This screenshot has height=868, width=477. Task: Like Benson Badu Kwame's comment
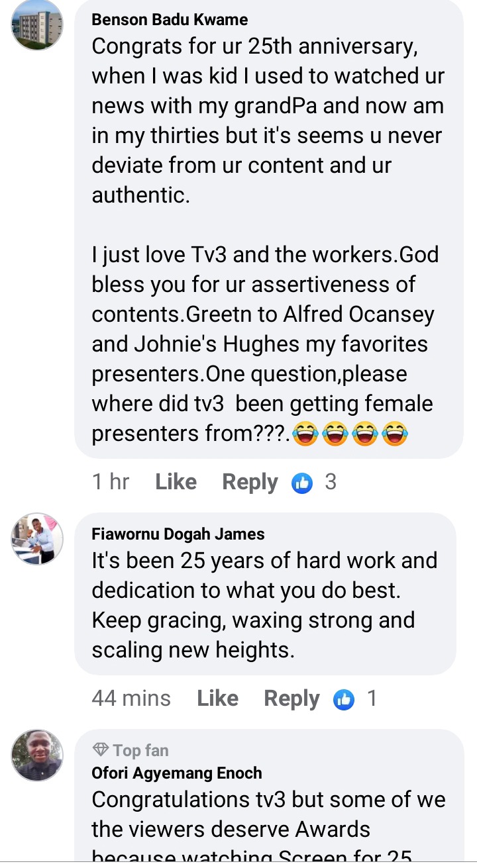(x=176, y=482)
